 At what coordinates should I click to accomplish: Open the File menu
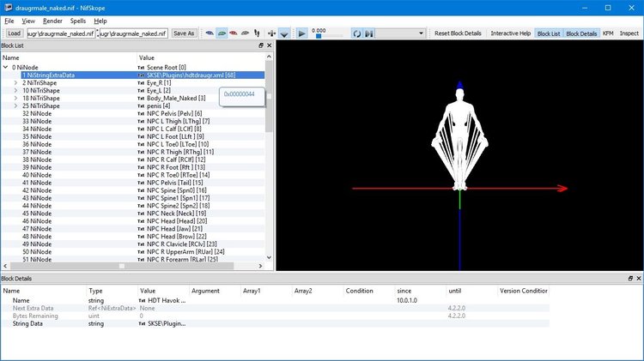(x=9, y=21)
